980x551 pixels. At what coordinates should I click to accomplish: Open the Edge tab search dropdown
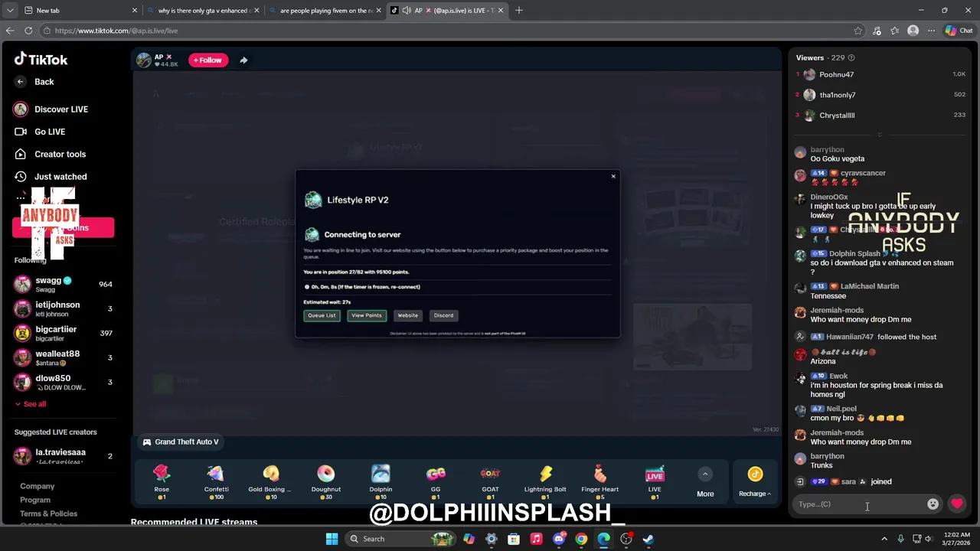(9, 11)
